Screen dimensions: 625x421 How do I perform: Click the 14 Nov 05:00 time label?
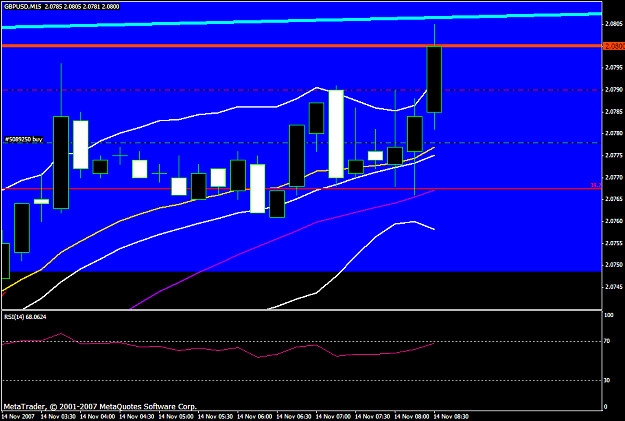(176, 417)
